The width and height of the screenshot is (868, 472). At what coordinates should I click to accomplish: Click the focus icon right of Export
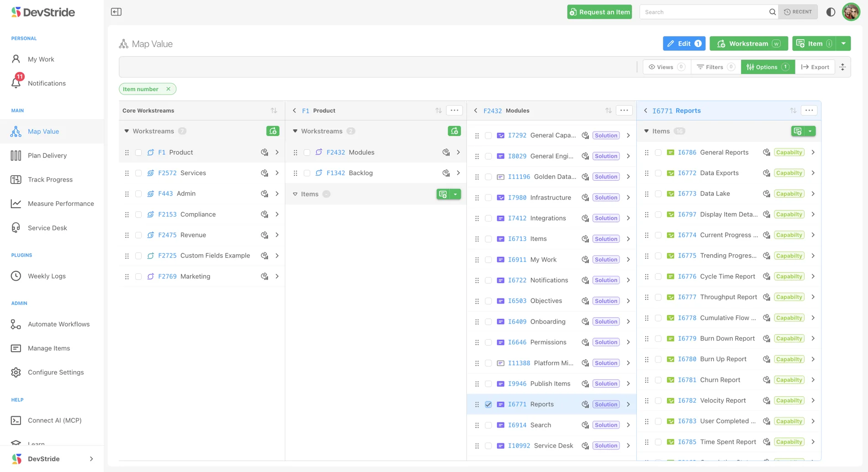point(842,67)
